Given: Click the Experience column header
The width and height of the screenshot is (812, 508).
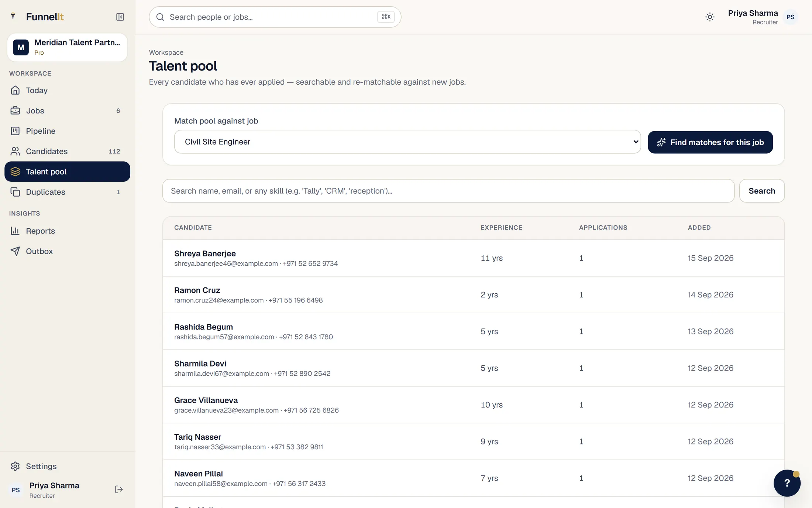Looking at the screenshot, I should click(501, 228).
